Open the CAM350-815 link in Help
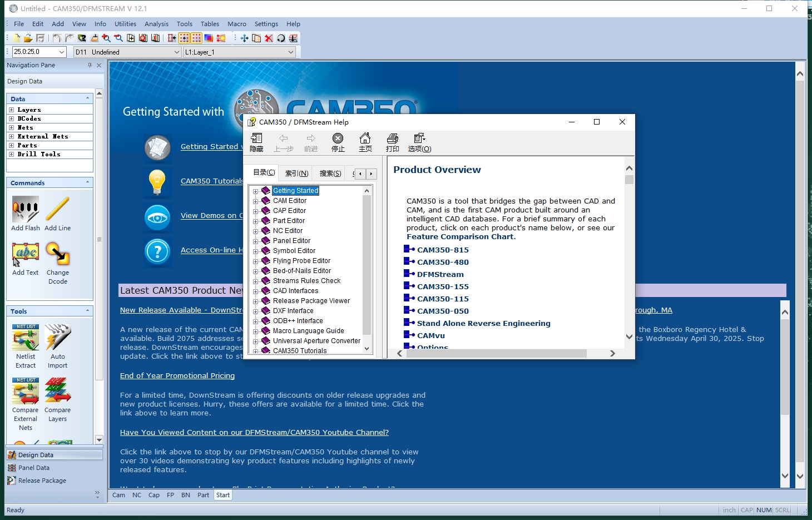 [443, 250]
